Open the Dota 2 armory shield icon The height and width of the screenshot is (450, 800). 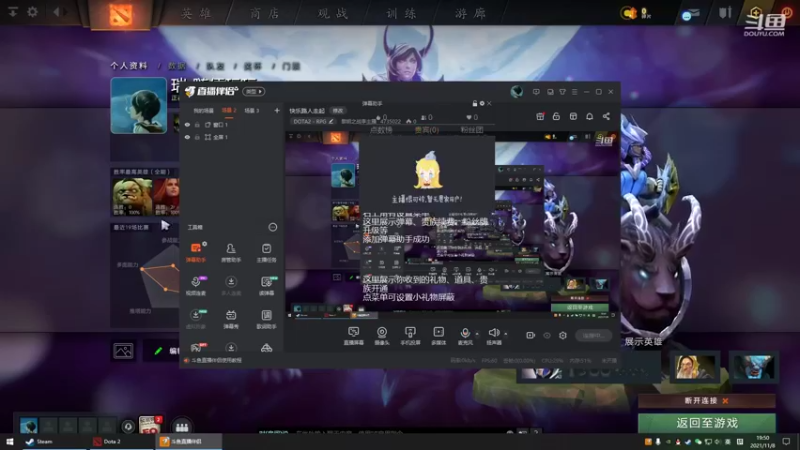pyautogui.click(x=725, y=12)
